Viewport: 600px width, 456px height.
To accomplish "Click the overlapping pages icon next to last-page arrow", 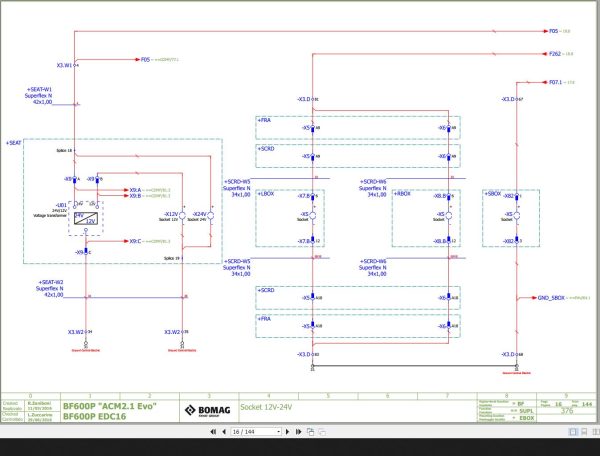I will click(310, 432).
